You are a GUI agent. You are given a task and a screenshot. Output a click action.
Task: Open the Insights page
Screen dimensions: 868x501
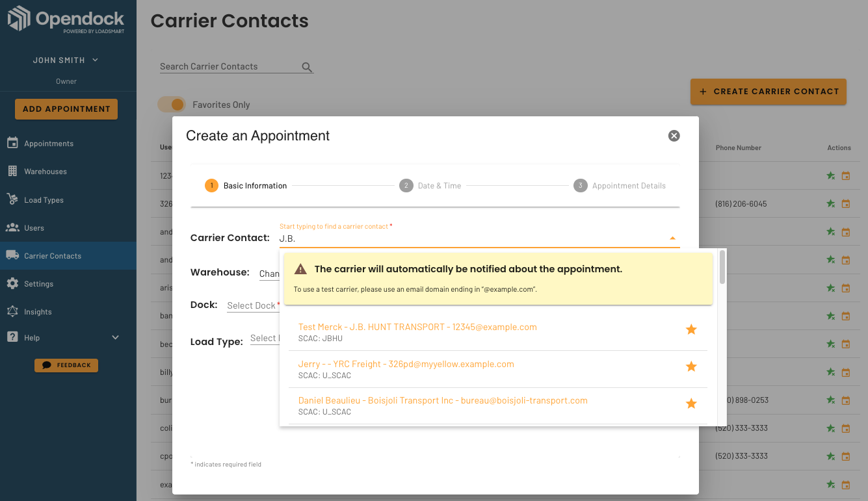coord(38,312)
